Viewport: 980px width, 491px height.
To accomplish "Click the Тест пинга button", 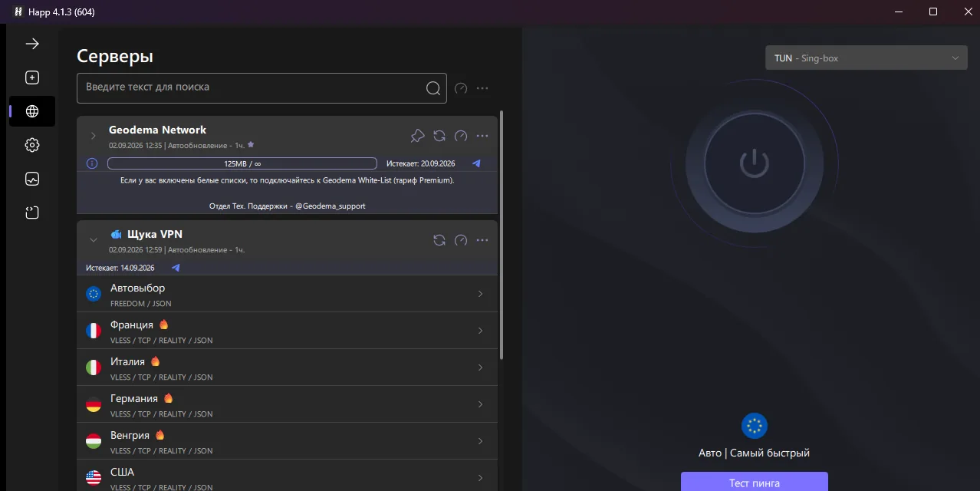I will (x=755, y=482).
